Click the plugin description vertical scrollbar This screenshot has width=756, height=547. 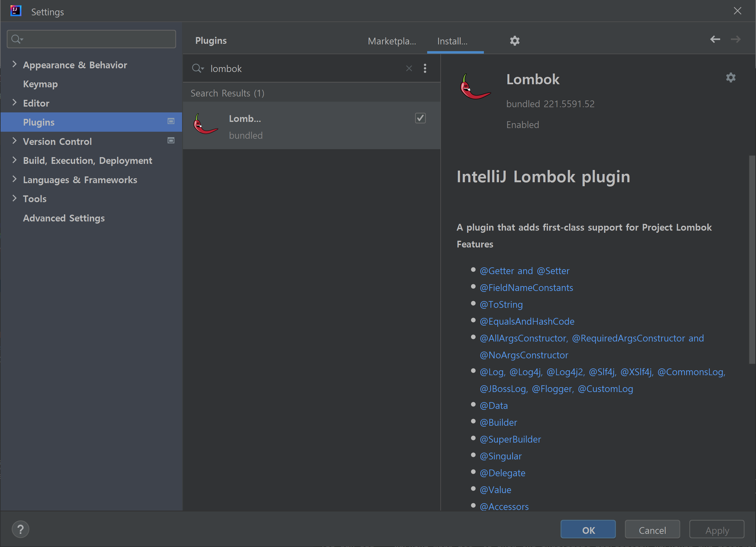coord(752,259)
